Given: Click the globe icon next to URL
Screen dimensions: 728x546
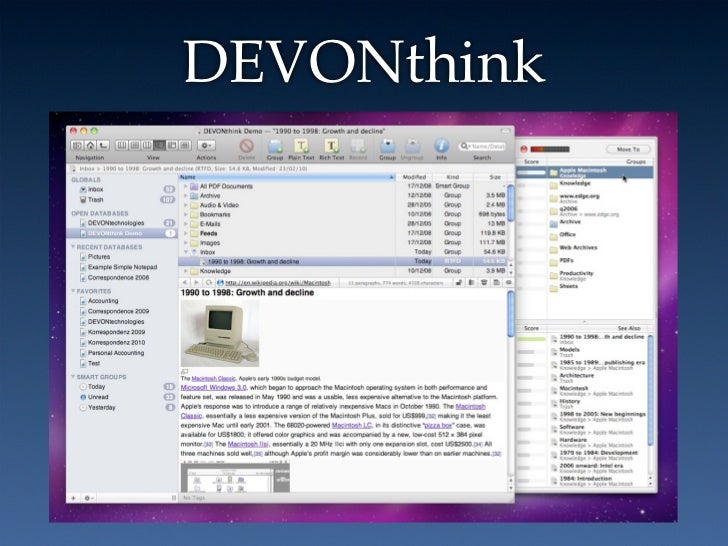Looking at the screenshot, I should click(221, 282).
